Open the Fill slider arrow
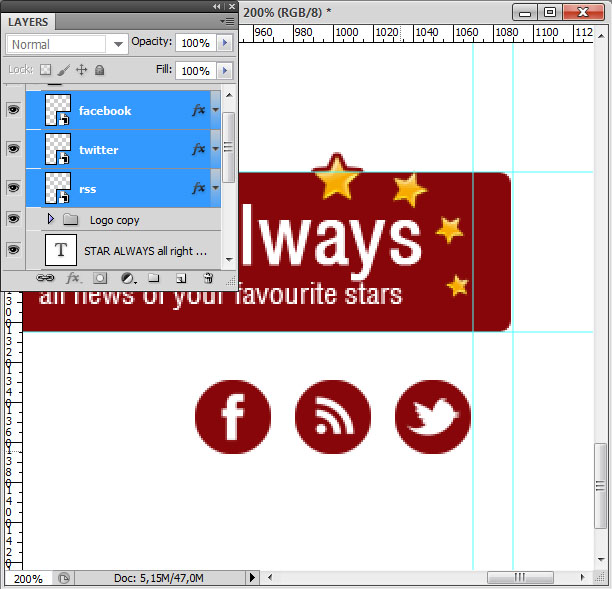Screen dimensions: 612x589 pos(224,71)
